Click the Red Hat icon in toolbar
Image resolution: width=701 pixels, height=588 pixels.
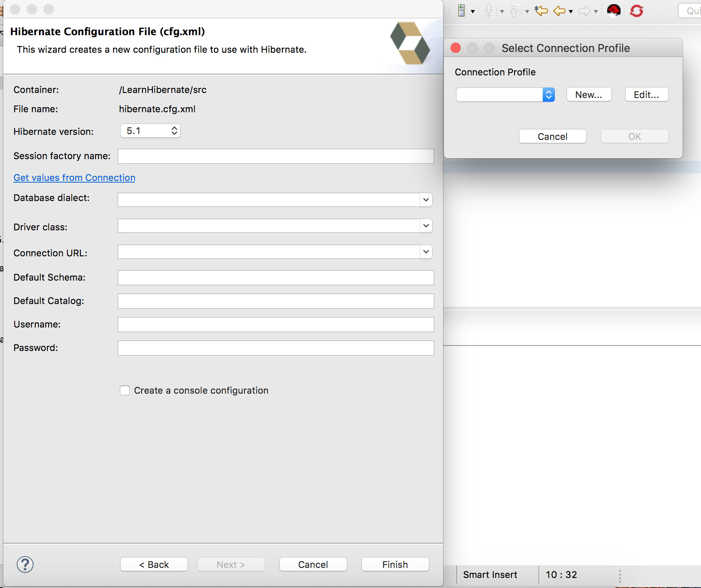coord(614,10)
